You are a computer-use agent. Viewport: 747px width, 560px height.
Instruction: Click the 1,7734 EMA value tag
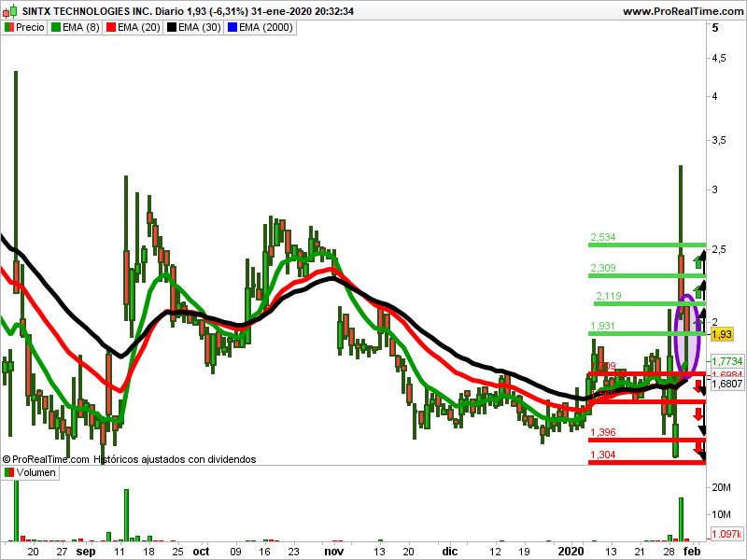[x=726, y=361]
